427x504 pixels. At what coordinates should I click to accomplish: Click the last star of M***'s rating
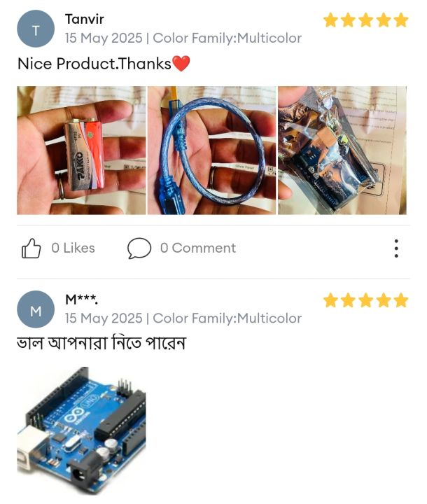(x=401, y=300)
